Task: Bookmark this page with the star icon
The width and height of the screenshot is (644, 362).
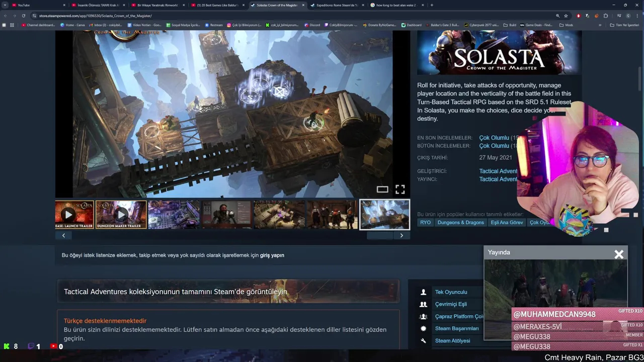Action: (566, 16)
